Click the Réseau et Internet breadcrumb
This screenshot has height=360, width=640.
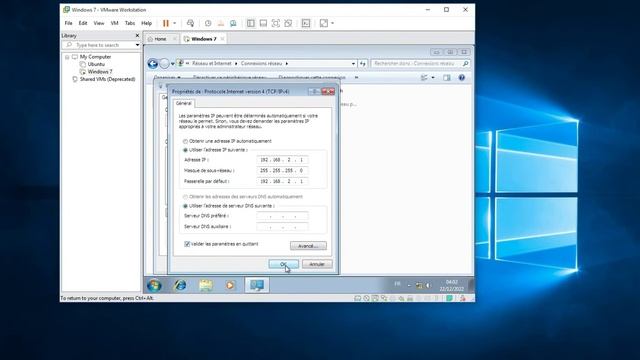(212, 64)
